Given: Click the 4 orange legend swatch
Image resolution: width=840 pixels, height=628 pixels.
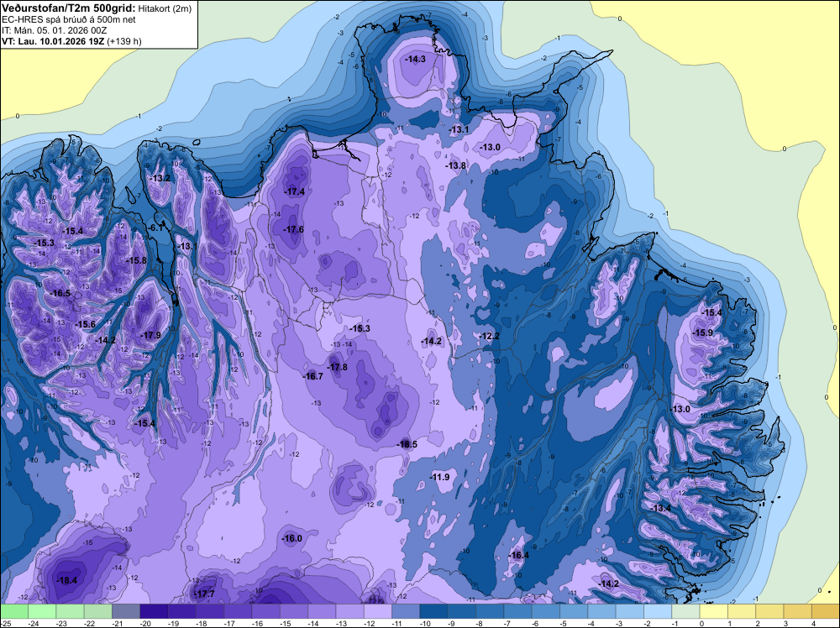Looking at the screenshot, I should point(826,611).
